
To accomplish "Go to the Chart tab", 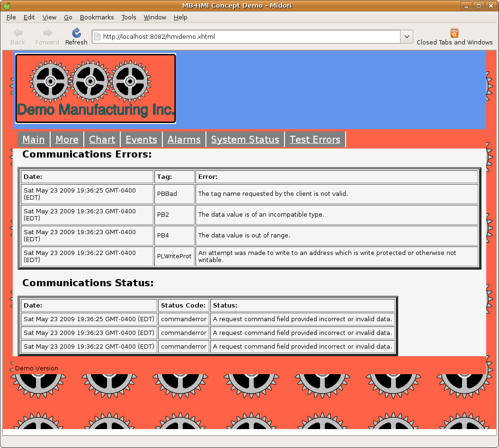I will tap(102, 140).
